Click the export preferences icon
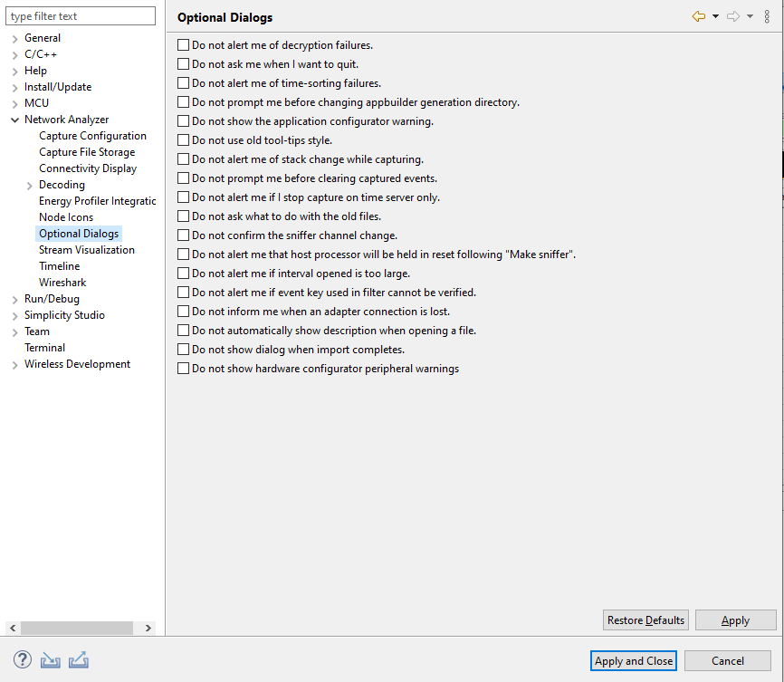Image resolution: width=784 pixels, height=682 pixels. (x=78, y=659)
